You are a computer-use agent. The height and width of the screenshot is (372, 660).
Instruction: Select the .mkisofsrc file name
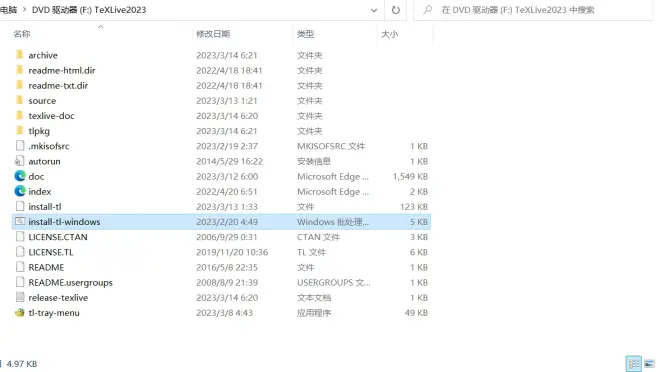click(49, 146)
